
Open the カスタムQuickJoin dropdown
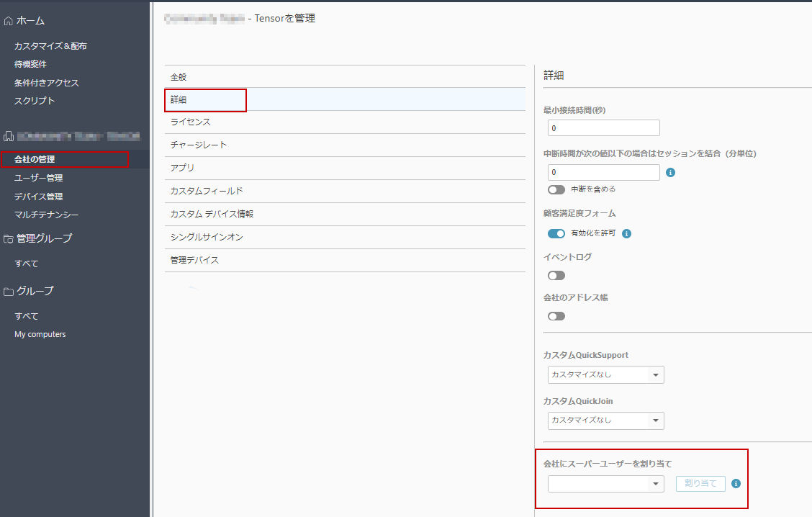coord(606,420)
